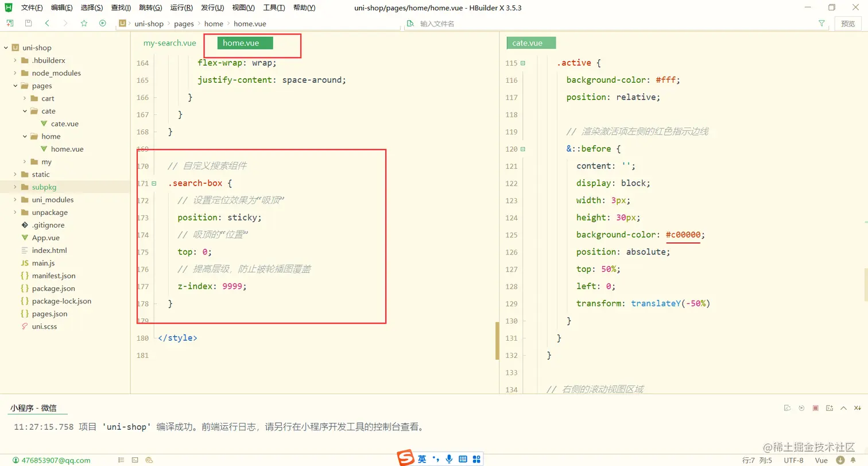Click the palette-like icon in status bar
This screenshot has height=466, width=868.
click(149, 460)
